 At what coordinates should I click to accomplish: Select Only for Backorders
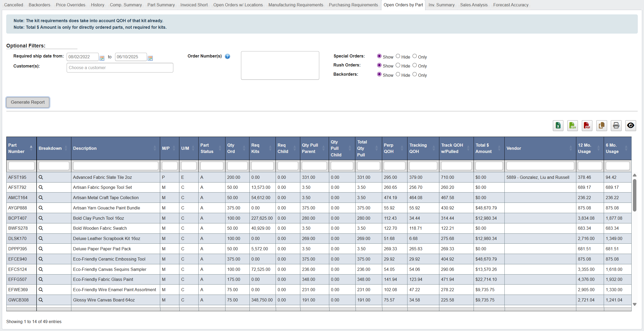[x=414, y=74]
